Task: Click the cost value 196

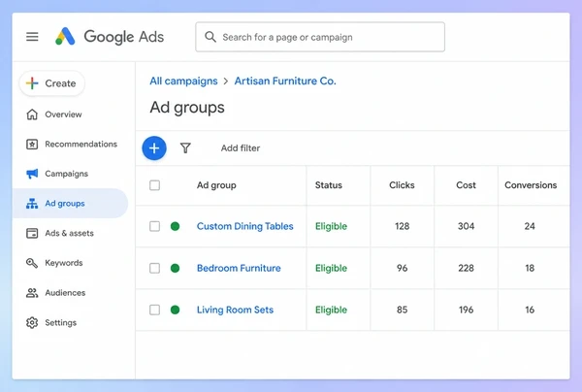Action: click(466, 310)
